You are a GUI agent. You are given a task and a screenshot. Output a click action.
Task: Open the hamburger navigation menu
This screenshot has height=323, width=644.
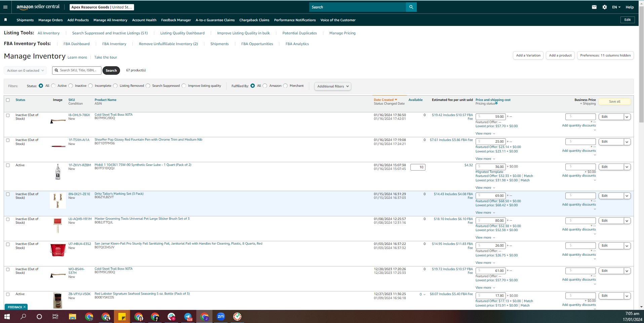click(x=5, y=7)
